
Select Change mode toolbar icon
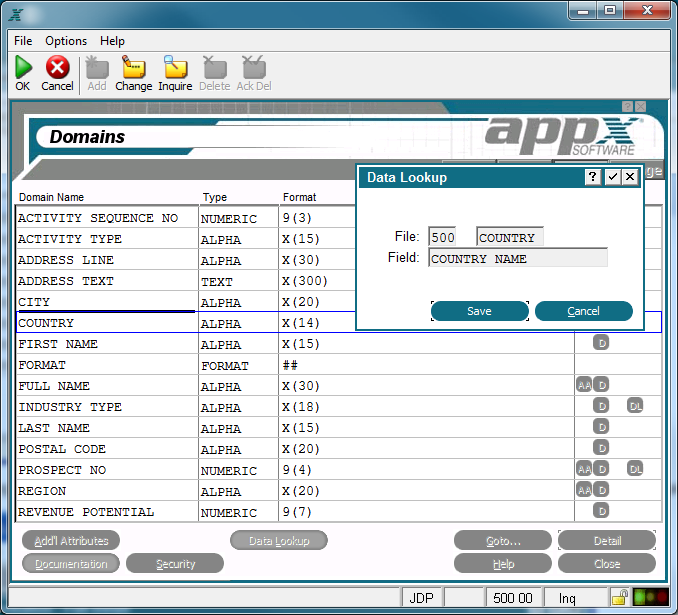[x=133, y=67]
